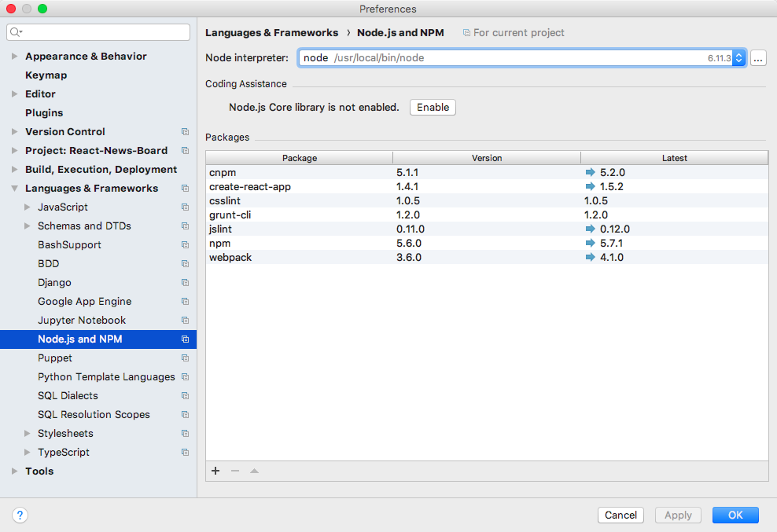Select the grunt-cli package row
777x532 pixels.
coord(487,215)
